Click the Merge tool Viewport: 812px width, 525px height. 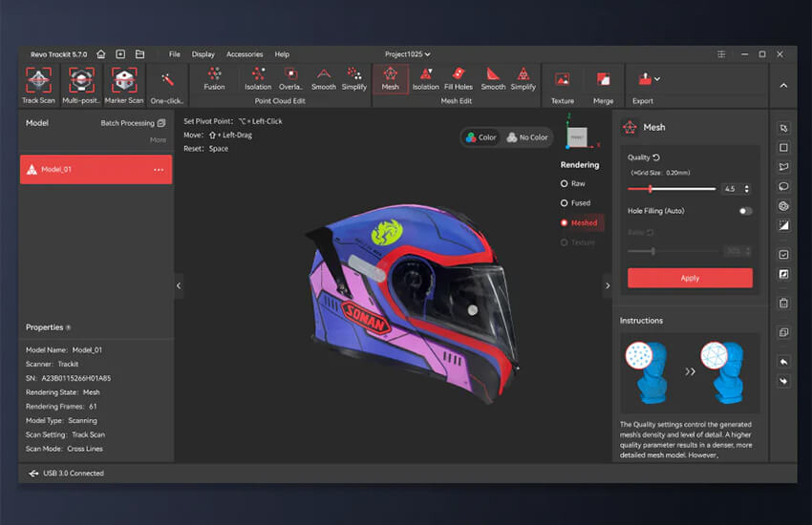pos(604,86)
